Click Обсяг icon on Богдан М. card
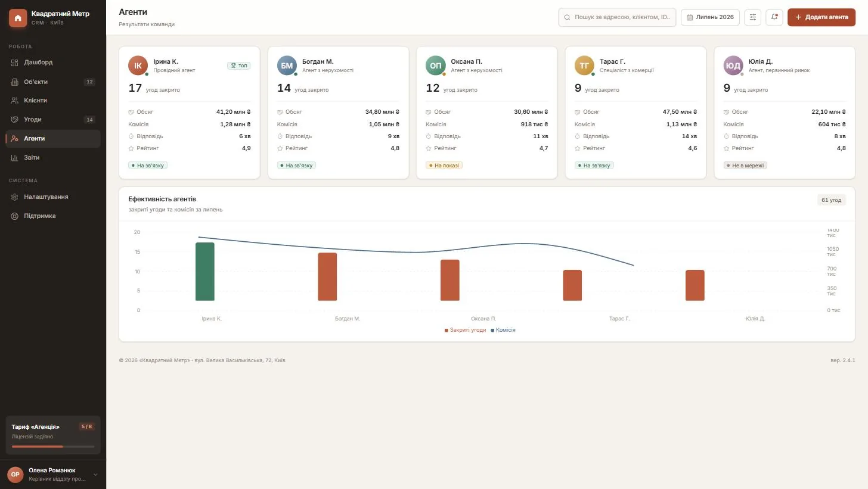This screenshot has height=489, width=868. (280, 112)
